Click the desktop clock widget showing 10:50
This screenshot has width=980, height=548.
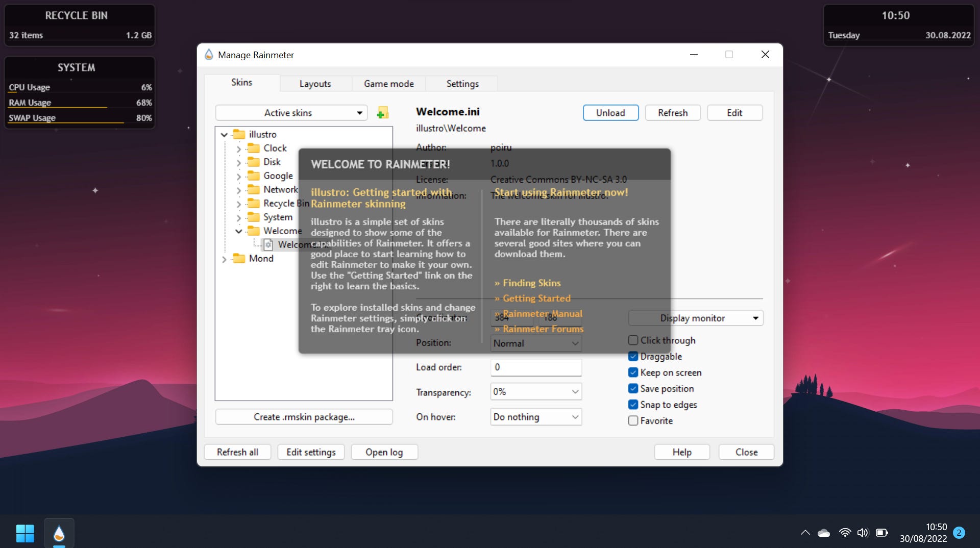(x=898, y=25)
